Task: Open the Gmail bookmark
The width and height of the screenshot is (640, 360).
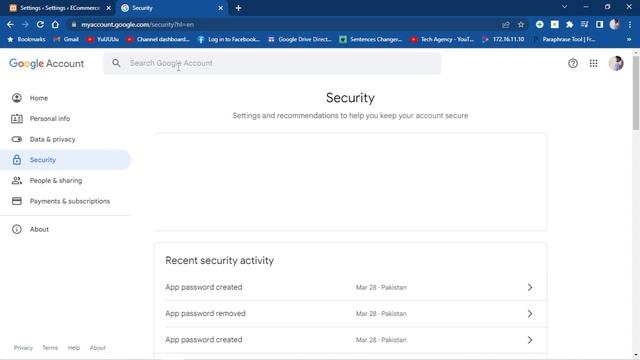Action: click(66, 39)
